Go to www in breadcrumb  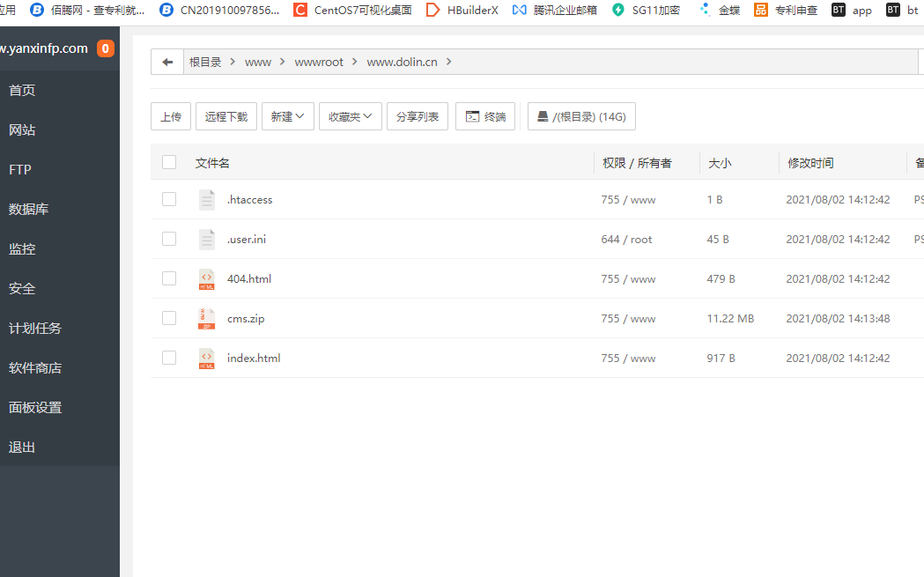pyautogui.click(x=258, y=62)
